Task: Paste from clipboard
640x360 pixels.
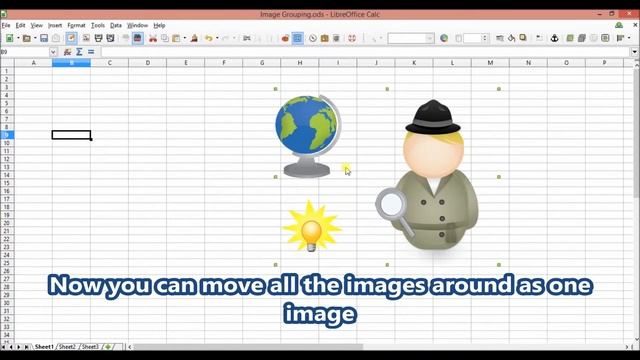Action: coord(176,38)
